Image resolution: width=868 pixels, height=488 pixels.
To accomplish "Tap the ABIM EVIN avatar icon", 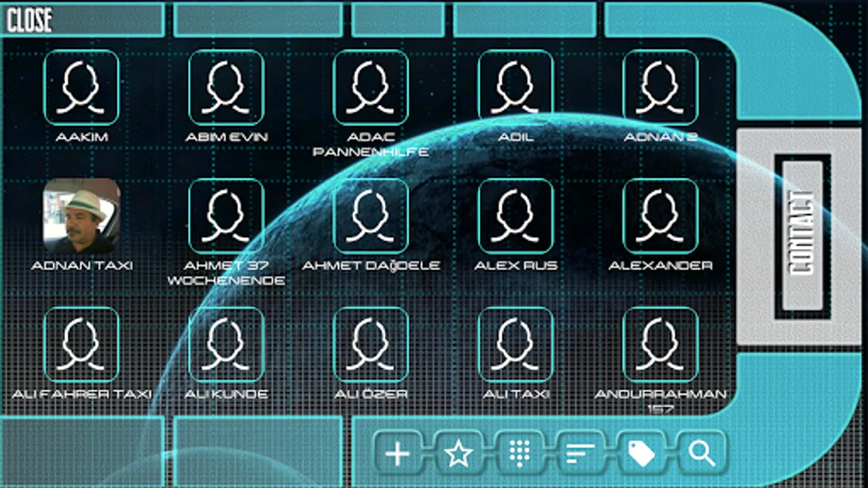I will pos(226,88).
